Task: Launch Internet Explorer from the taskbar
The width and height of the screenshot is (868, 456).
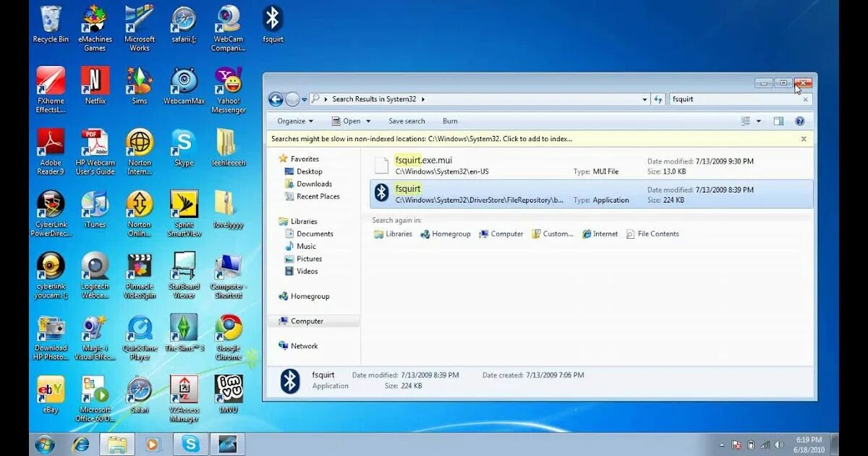Action: 81,444
